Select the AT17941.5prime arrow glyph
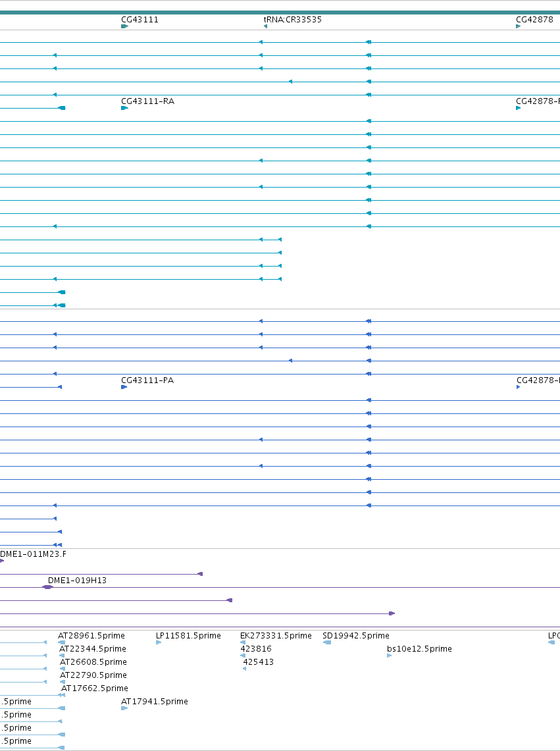The image size is (560, 751). pos(124,708)
